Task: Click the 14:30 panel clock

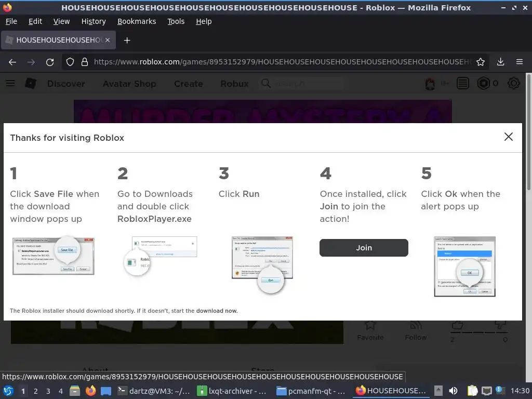Action: [520, 391]
